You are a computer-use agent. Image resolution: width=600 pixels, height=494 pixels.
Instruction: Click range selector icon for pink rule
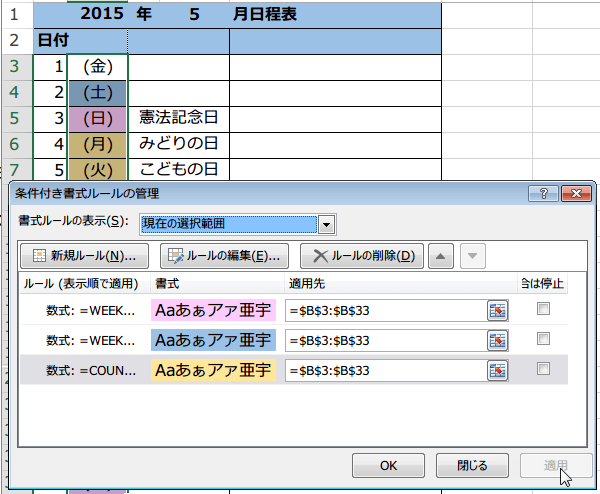(498, 311)
